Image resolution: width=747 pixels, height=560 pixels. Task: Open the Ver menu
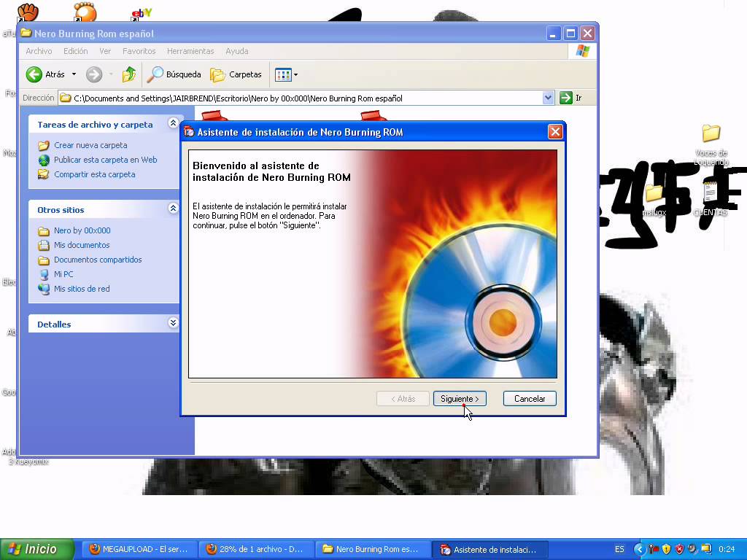[x=105, y=51]
